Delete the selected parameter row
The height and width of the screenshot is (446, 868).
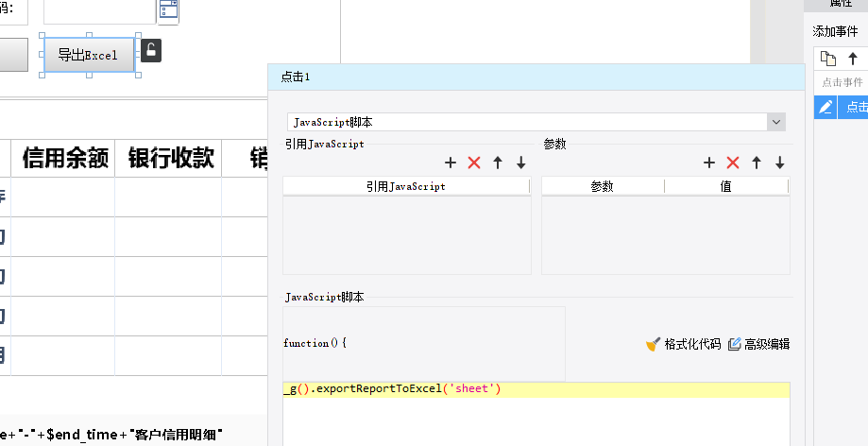tap(733, 163)
